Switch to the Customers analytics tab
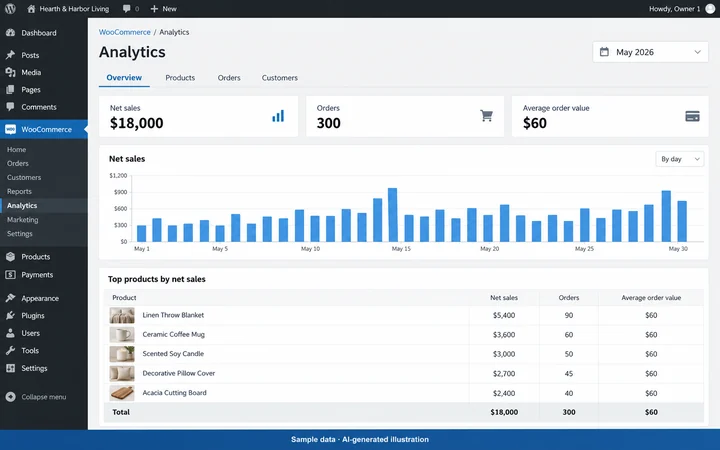 click(280, 78)
